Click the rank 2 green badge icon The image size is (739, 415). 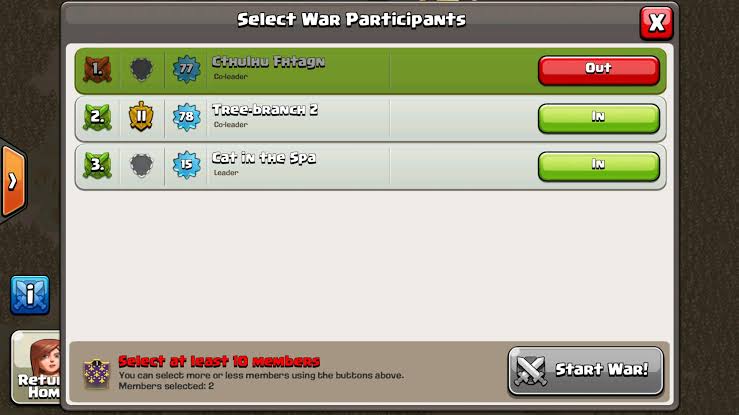pyautogui.click(x=97, y=117)
